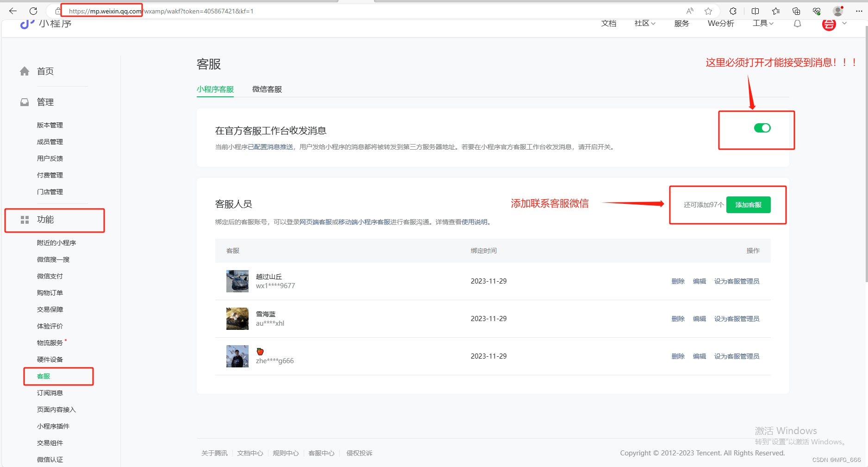
Task: Add this page to favorites with the star icon
Action: [x=708, y=11]
